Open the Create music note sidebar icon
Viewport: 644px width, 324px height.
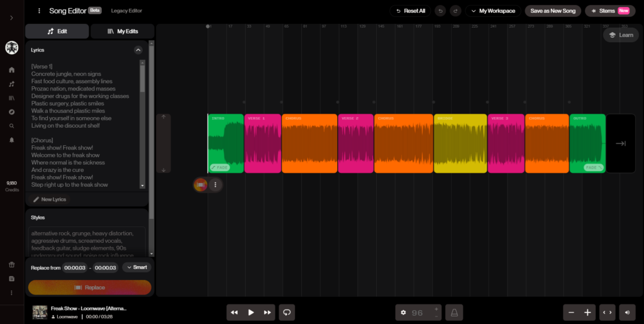[11, 84]
